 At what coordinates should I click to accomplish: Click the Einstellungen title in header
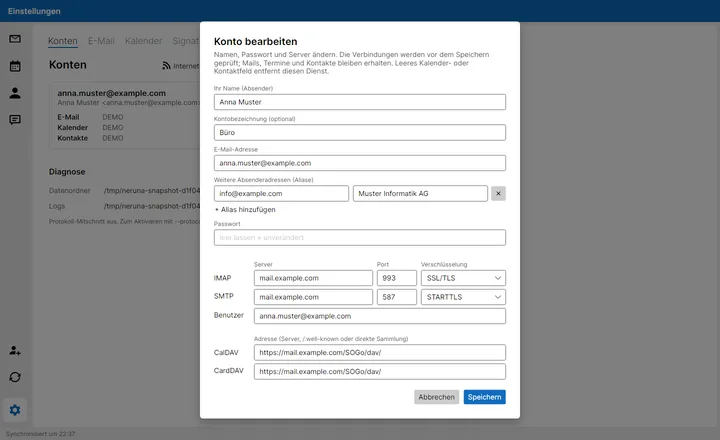34,11
